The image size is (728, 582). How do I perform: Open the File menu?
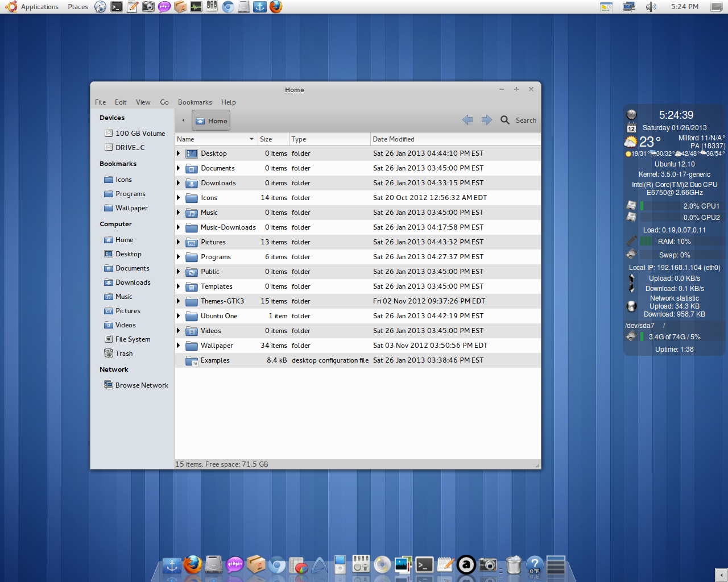[x=100, y=102]
